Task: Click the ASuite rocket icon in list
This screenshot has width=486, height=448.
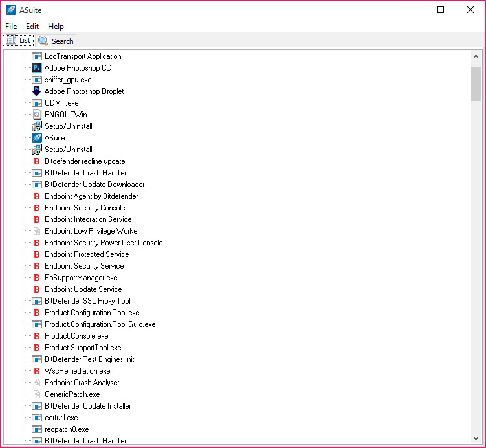Action: [37, 138]
